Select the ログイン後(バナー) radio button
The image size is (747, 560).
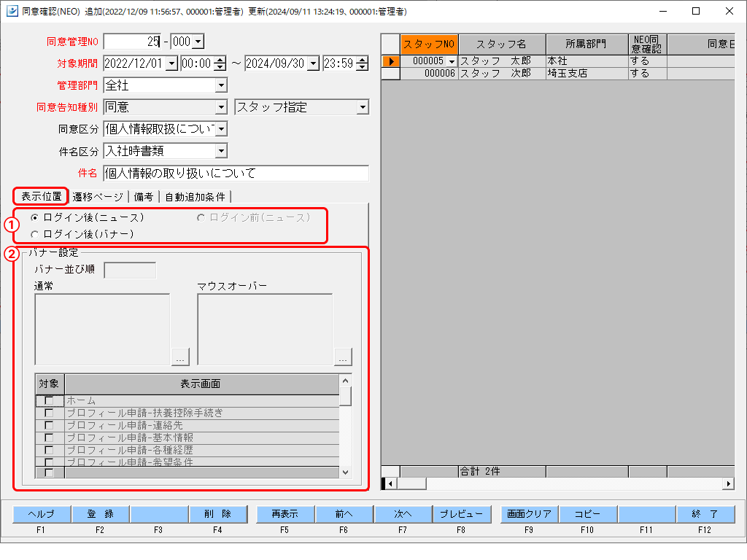tap(35, 234)
